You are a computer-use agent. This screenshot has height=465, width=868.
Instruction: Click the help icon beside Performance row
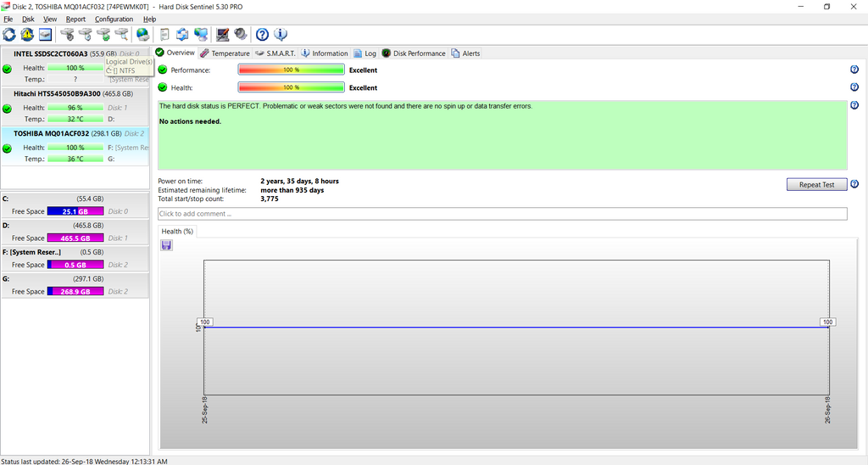point(854,70)
